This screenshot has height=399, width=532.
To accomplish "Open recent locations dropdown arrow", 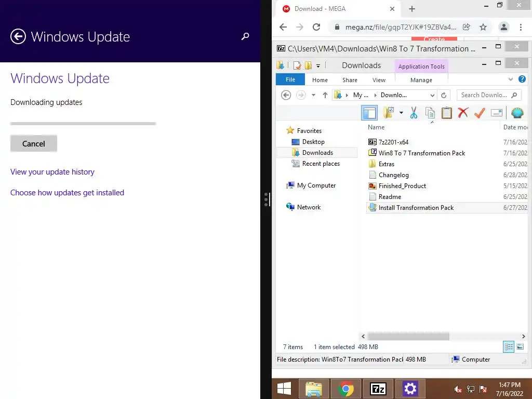I will coord(313,96).
